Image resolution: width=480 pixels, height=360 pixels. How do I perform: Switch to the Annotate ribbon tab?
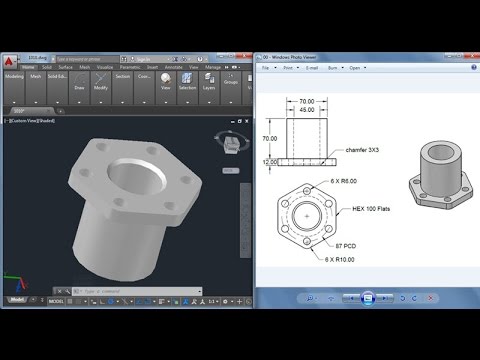click(173, 67)
